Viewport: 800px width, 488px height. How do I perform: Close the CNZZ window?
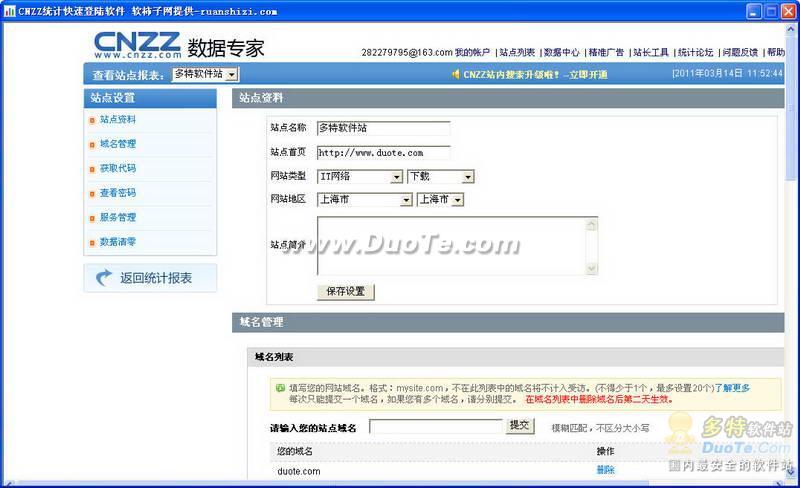pos(789,11)
